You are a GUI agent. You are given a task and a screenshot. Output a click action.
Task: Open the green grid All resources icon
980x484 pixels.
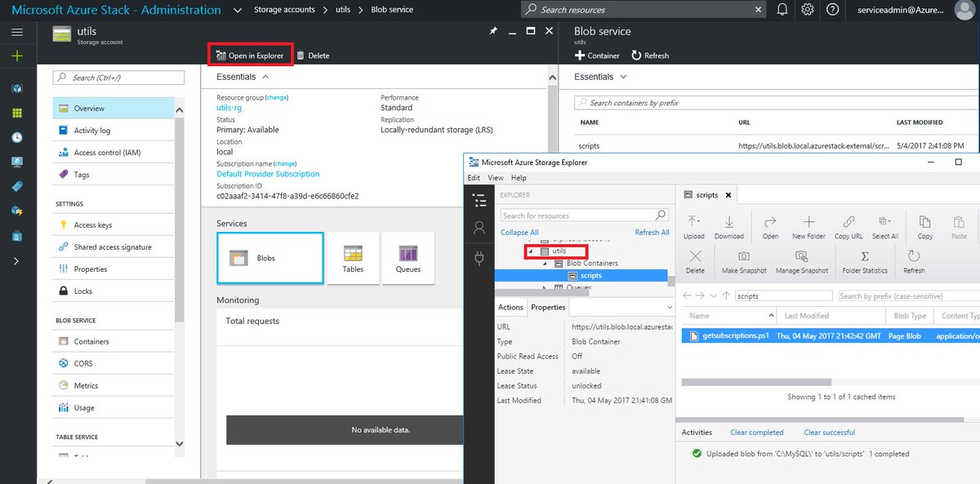(17, 113)
